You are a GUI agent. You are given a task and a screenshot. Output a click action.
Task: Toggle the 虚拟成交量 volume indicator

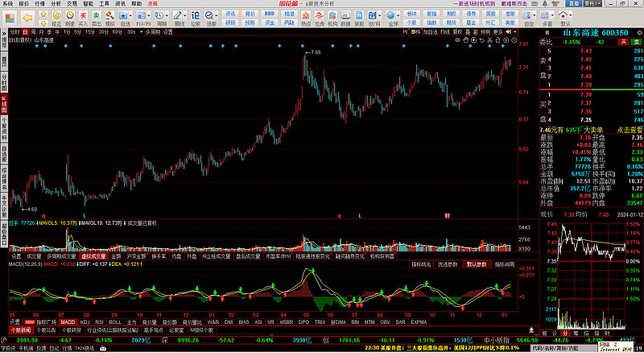coord(93,255)
